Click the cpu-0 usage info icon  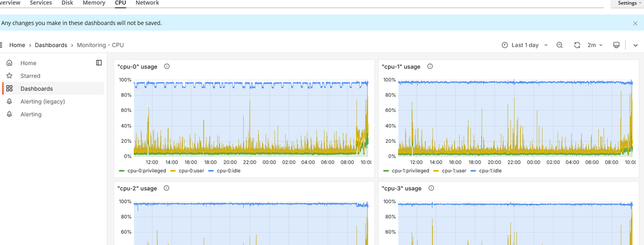(x=167, y=66)
